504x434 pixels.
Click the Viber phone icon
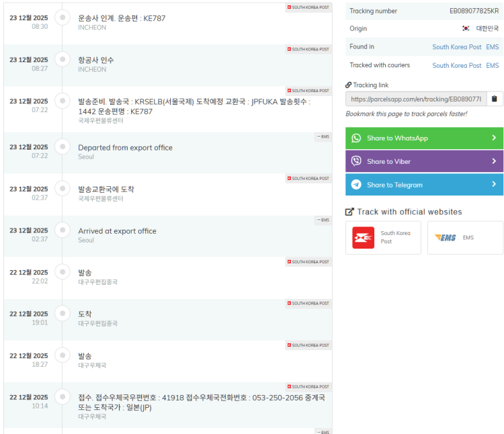(x=356, y=161)
